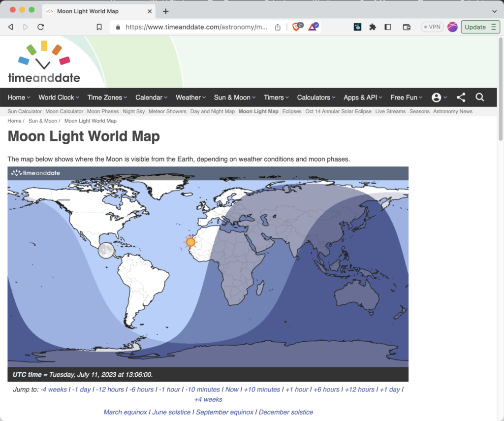Screen dimensions: 504x421
Task: Expand the Calendar menu
Action: coord(151,97)
